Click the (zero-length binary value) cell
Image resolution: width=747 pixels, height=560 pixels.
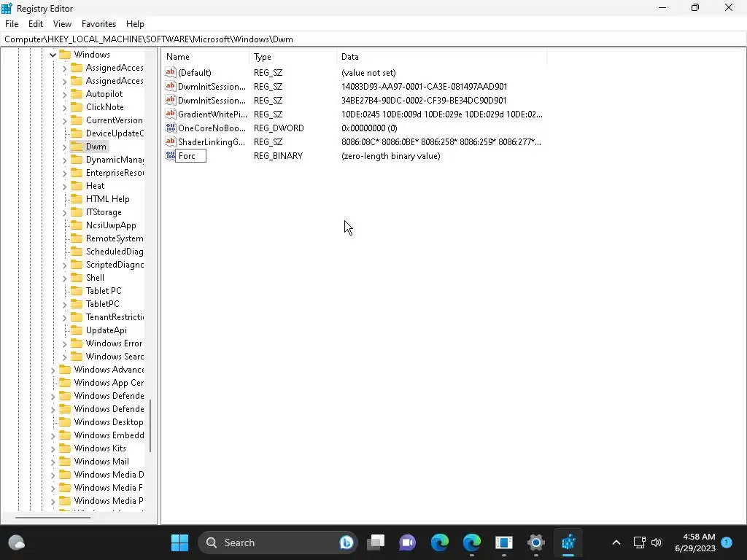[x=391, y=156]
